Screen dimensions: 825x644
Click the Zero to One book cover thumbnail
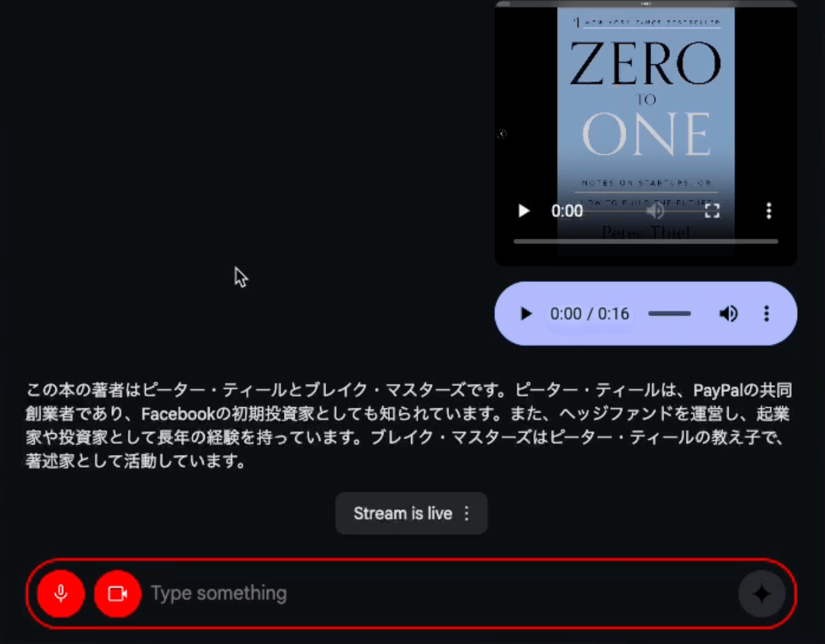pos(646,126)
